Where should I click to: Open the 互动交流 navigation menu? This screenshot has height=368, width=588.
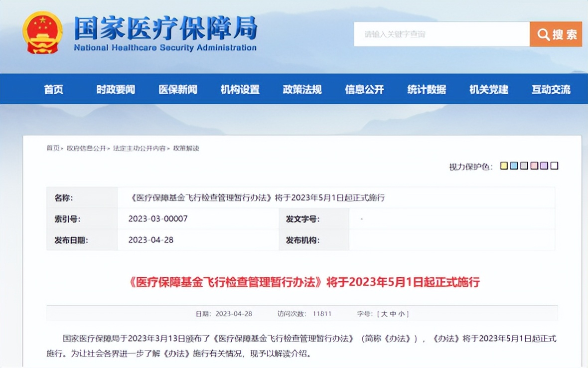[x=550, y=89]
